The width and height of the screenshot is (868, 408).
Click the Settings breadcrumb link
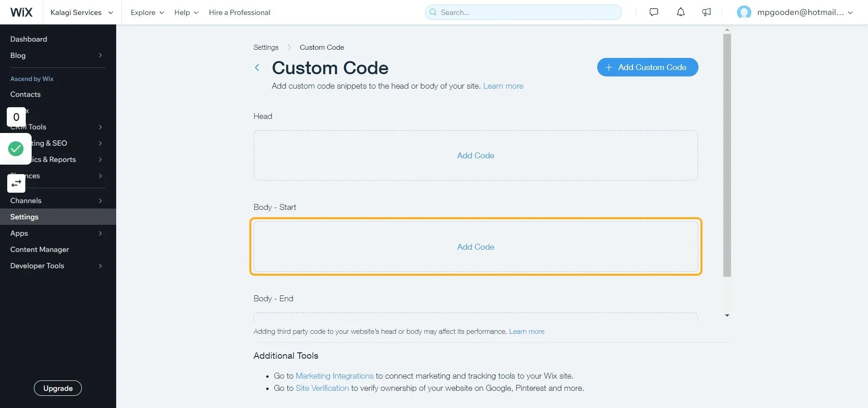click(x=266, y=47)
